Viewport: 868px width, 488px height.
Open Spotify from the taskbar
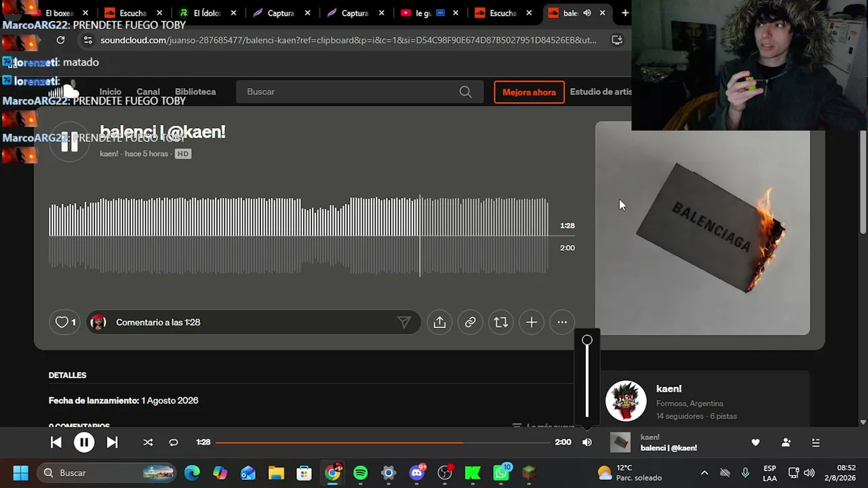[360, 473]
